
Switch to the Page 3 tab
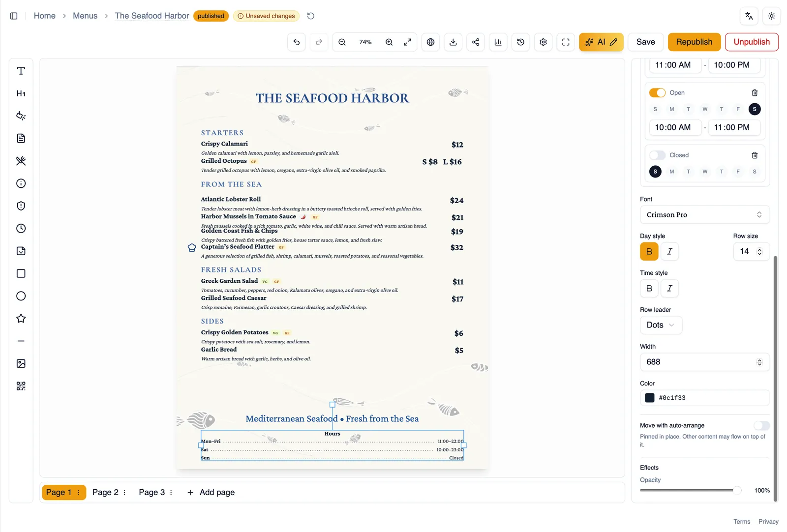tap(151, 492)
